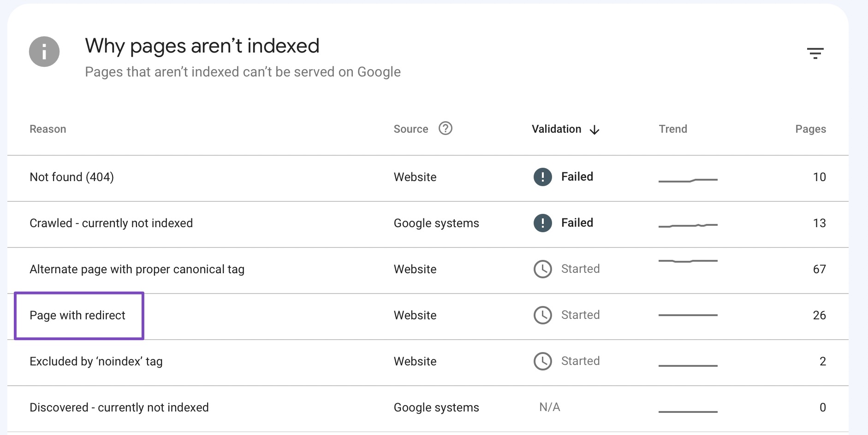Click the info icon beside the heading

(x=44, y=52)
